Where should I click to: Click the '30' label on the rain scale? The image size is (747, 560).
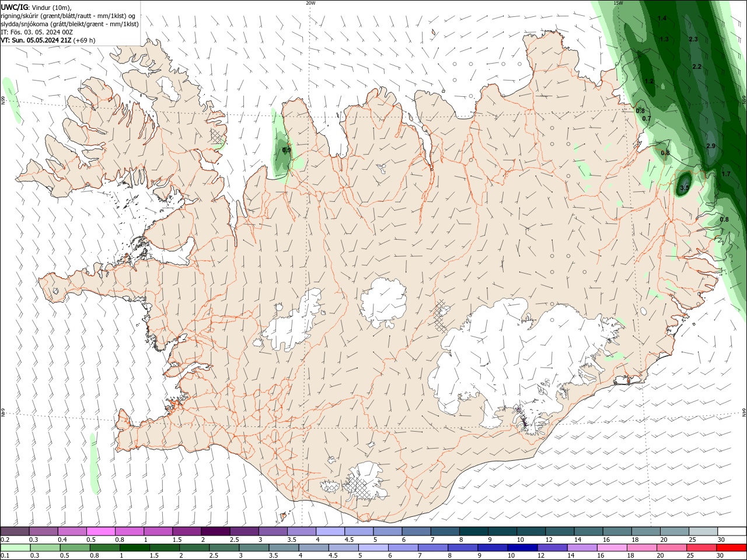pos(720,556)
